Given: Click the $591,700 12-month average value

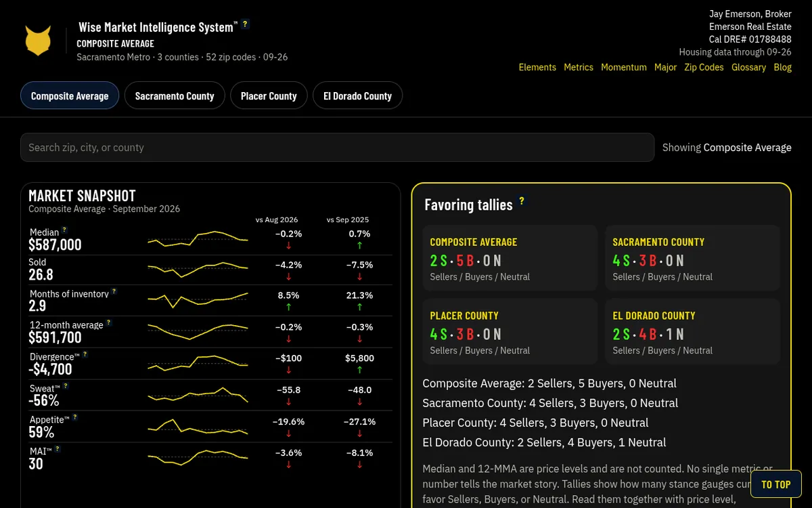Looking at the screenshot, I should pyautogui.click(x=55, y=337).
